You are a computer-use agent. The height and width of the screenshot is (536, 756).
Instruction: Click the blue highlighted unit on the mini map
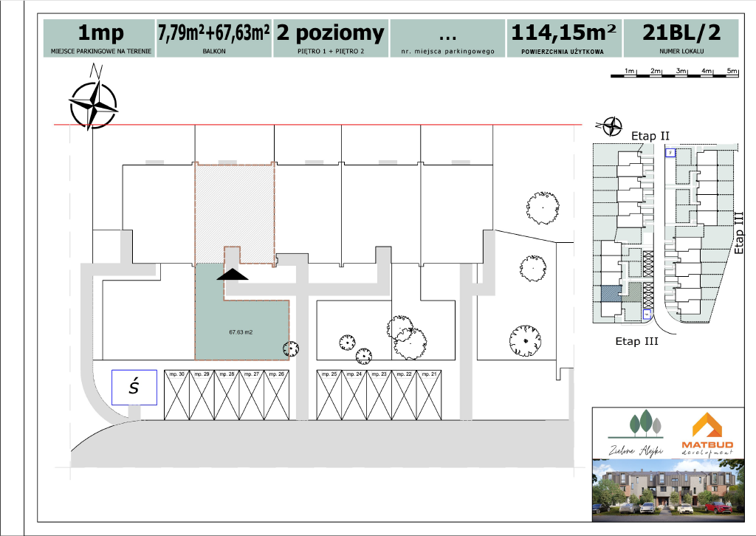click(608, 293)
